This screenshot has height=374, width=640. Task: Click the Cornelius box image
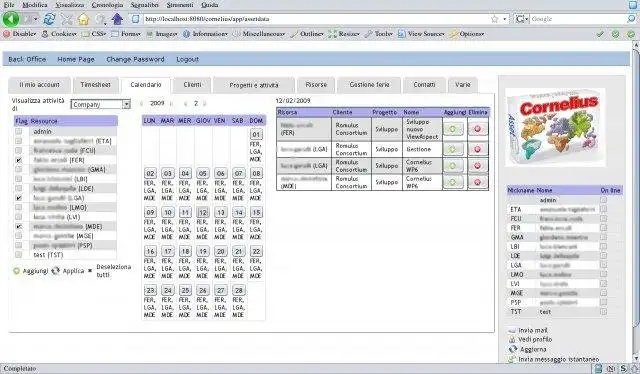(555, 127)
